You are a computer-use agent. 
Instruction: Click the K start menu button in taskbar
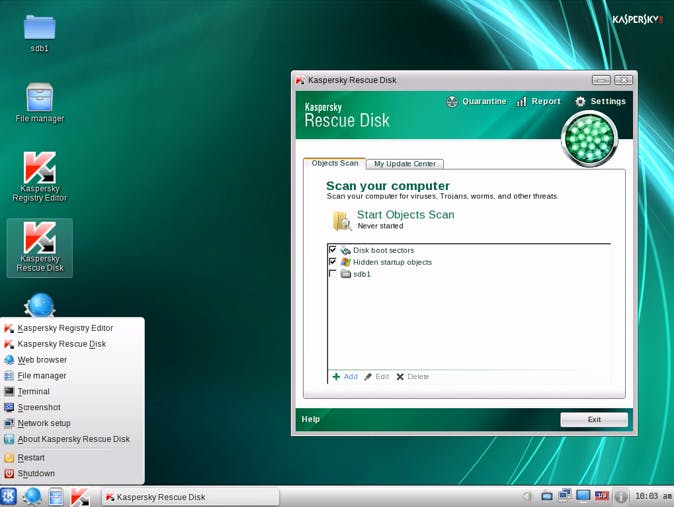point(8,497)
